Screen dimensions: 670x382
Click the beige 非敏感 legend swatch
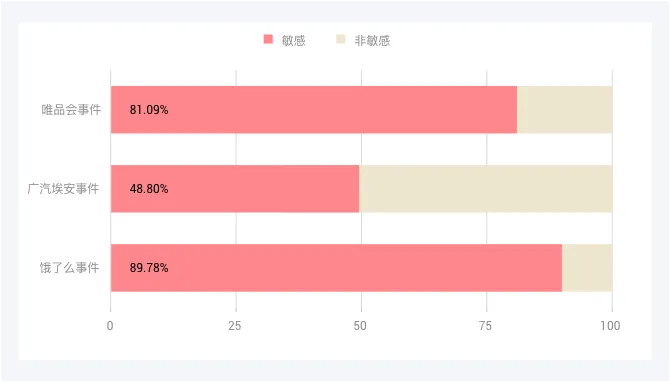(x=341, y=39)
